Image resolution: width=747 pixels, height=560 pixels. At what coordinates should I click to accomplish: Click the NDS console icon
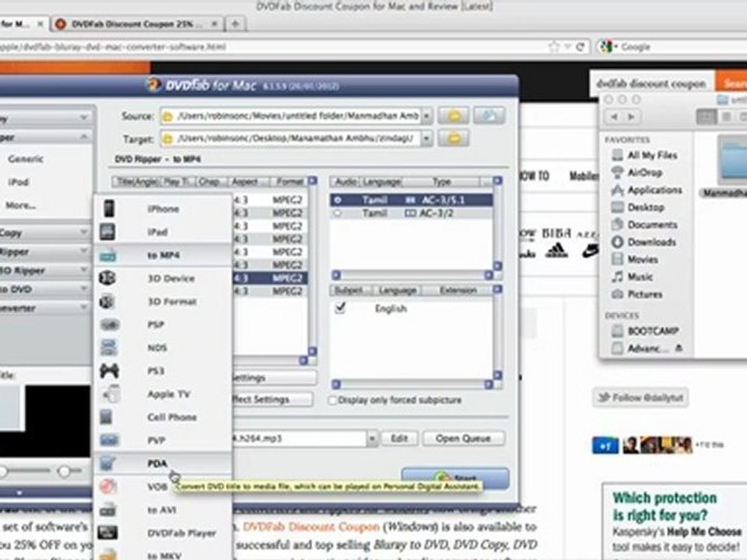coord(109,348)
